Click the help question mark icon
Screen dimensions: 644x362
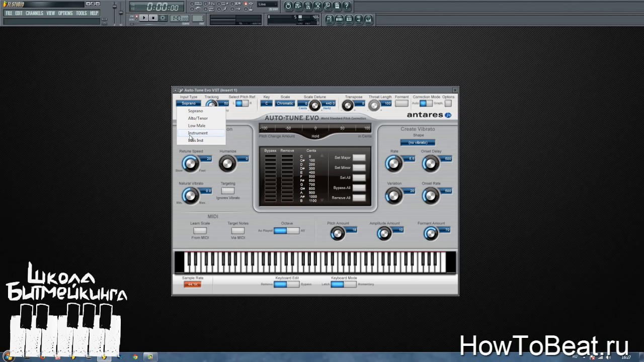click(x=347, y=6)
